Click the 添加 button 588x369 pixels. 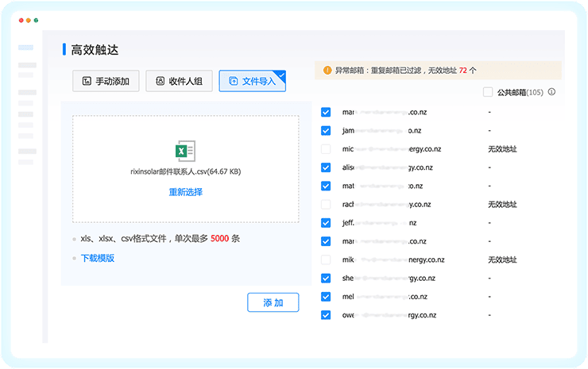pos(273,302)
